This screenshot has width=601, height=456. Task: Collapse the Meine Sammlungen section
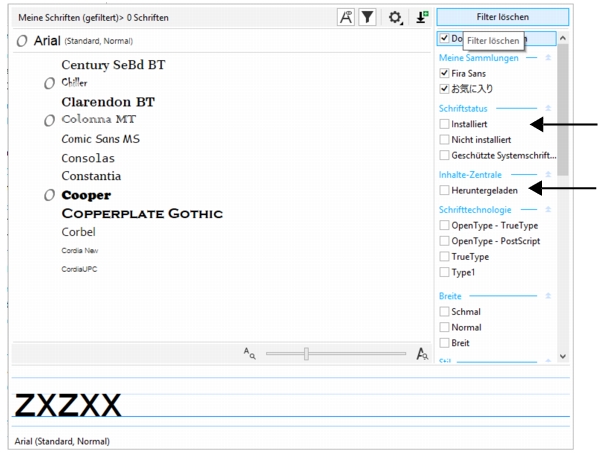(547, 58)
